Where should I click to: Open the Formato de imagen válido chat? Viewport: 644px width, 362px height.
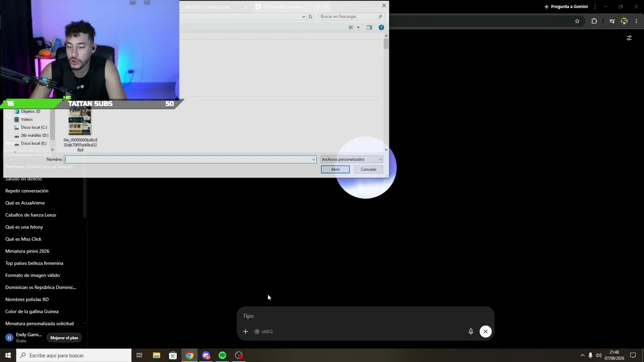(x=32, y=276)
